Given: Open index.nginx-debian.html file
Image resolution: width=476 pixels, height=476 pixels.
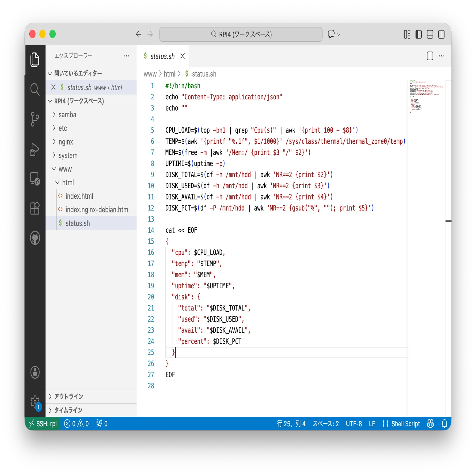Looking at the screenshot, I should point(91,210).
